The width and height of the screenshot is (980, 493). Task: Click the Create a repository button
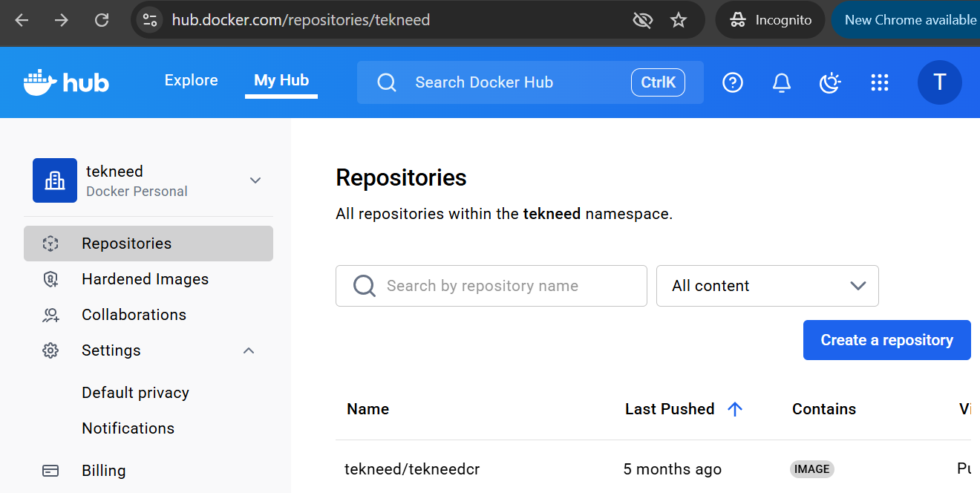point(886,339)
